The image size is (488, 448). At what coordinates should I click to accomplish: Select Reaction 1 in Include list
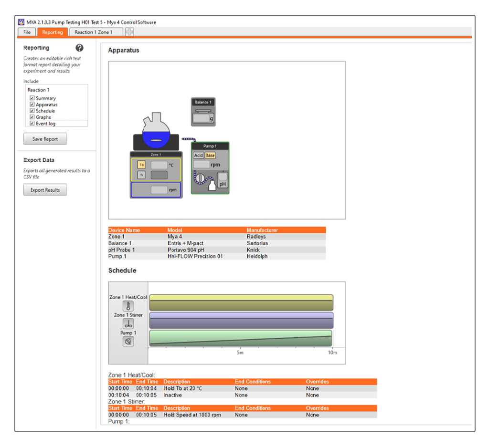tap(39, 90)
